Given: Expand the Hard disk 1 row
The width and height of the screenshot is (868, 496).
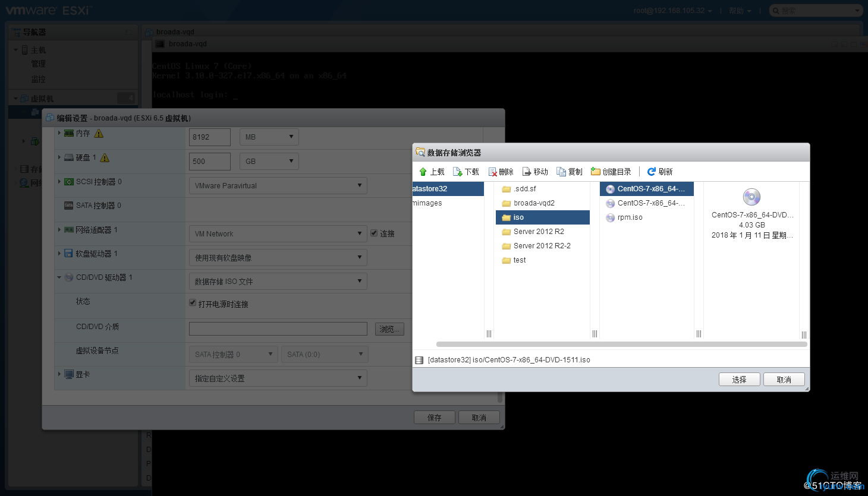Looking at the screenshot, I should 59,157.
